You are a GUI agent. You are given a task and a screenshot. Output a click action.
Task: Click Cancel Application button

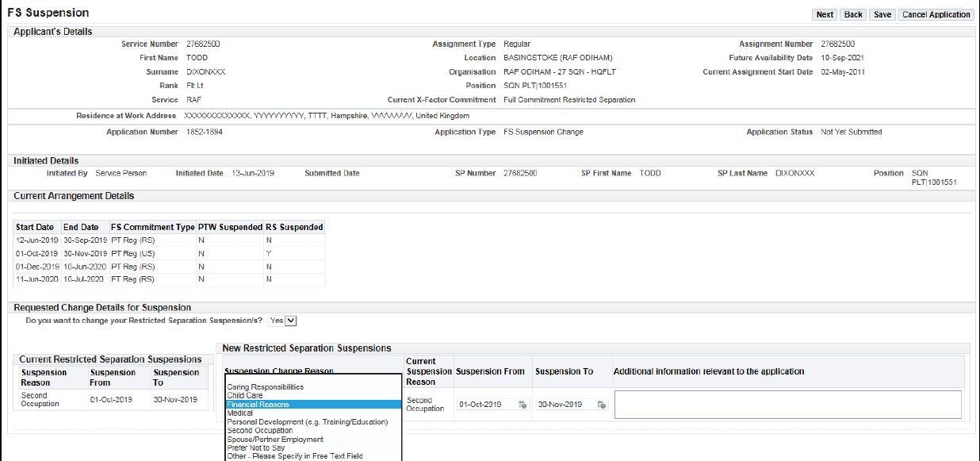click(936, 14)
